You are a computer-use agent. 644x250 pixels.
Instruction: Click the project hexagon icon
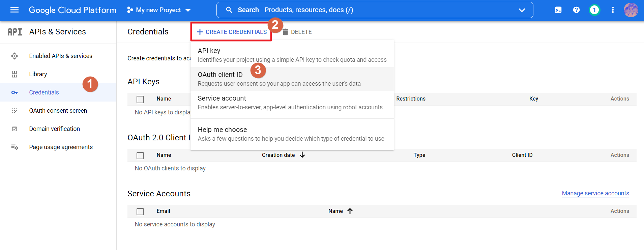pos(130,10)
